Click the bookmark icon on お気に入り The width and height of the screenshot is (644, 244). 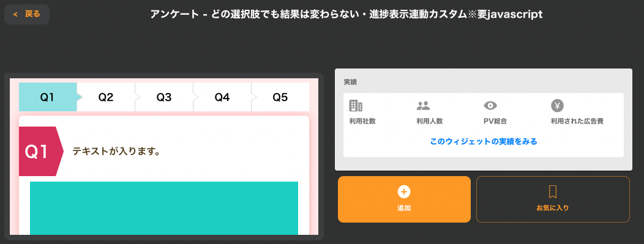click(553, 192)
